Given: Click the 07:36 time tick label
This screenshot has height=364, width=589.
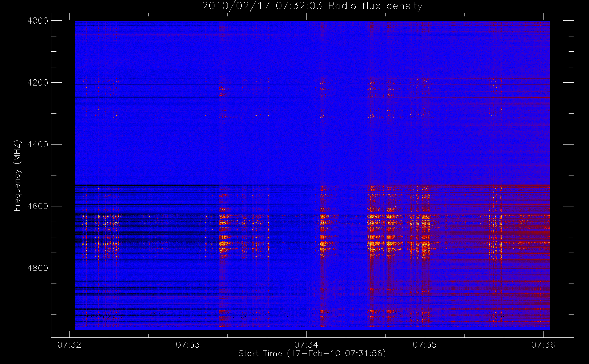Looking at the screenshot, I should [543, 345].
